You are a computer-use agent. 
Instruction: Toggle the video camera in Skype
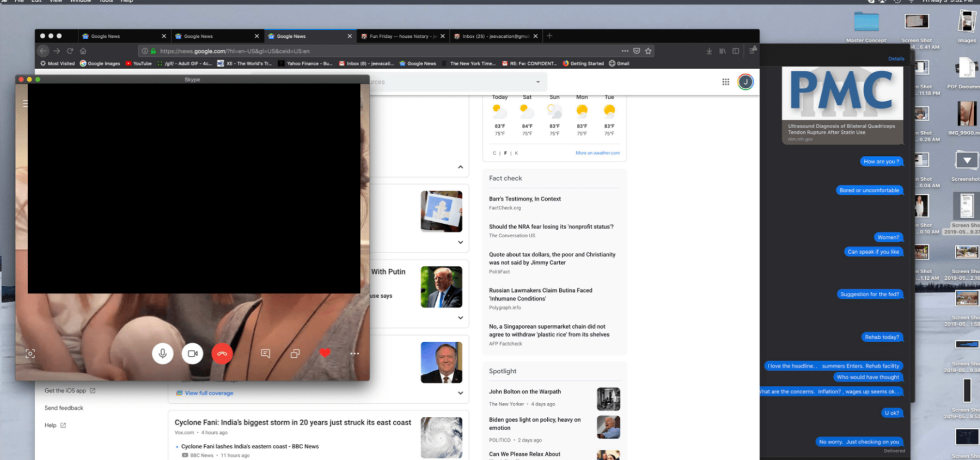coord(192,354)
